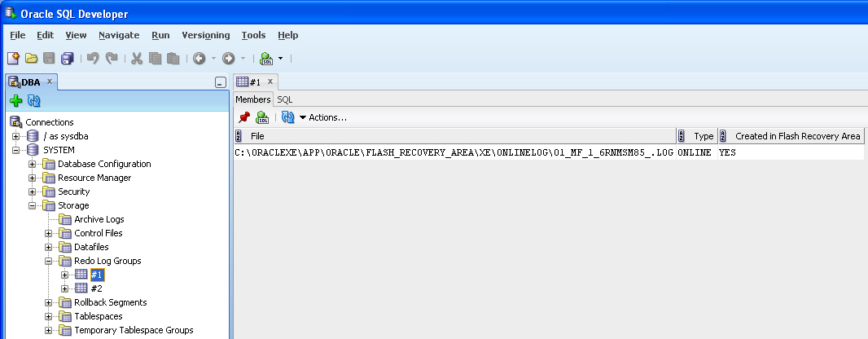868x339 pixels.
Task: Minimize the DBA panel
Action: [221, 82]
